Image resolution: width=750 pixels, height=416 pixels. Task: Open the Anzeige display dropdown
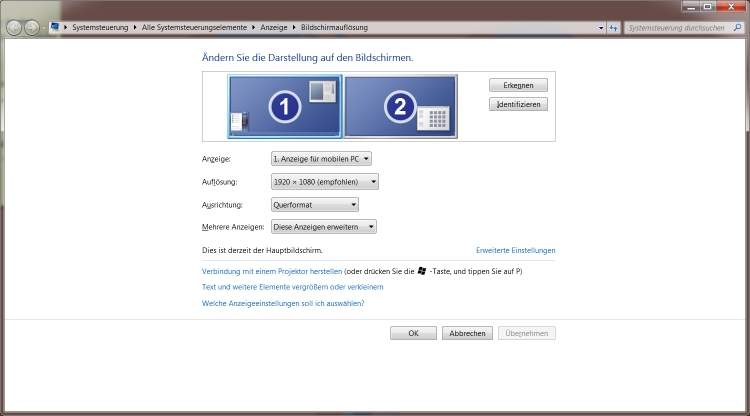pyautogui.click(x=321, y=159)
